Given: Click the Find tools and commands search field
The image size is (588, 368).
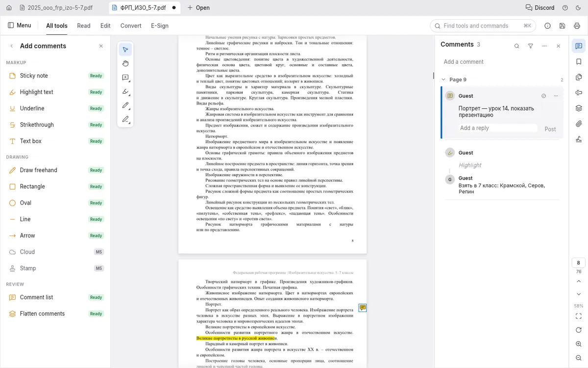Looking at the screenshot, I should [x=483, y=26].
